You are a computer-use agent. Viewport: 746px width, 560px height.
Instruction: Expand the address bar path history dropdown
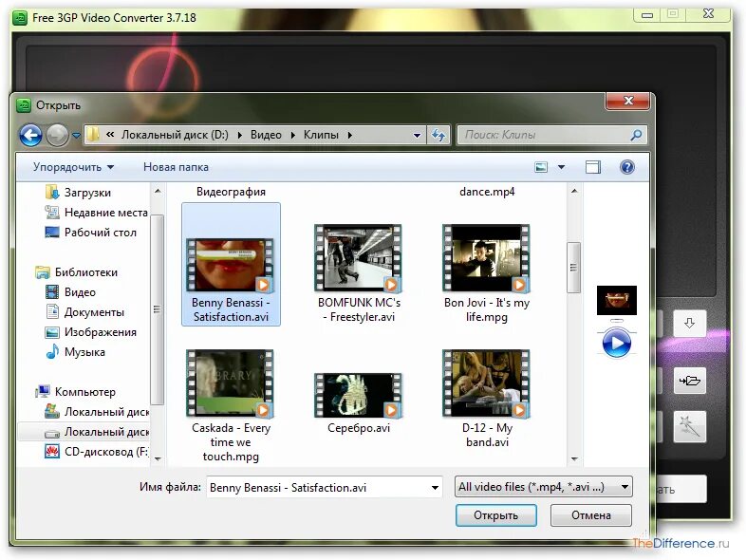click(417, 136)
